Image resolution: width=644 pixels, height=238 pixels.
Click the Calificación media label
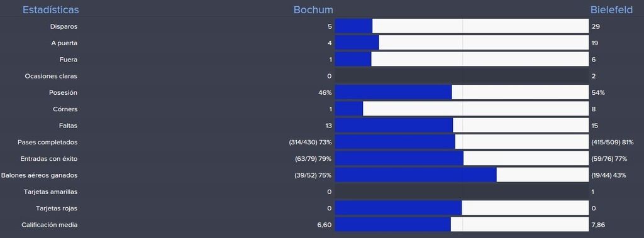(49, 225)
